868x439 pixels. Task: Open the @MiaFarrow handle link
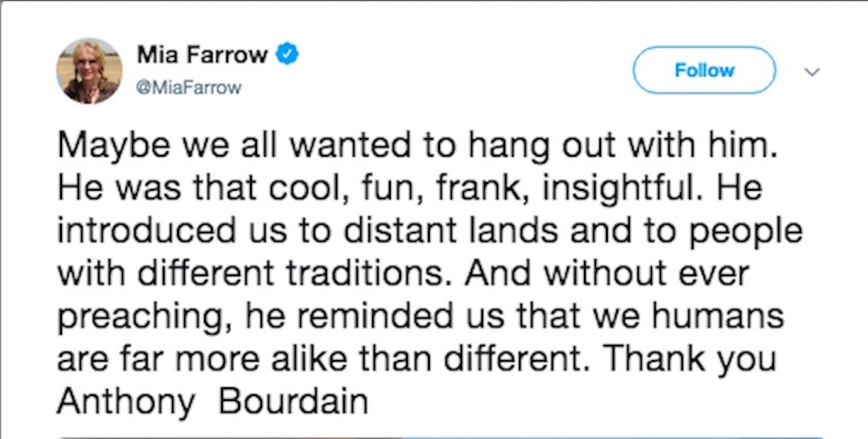(188, 87)
